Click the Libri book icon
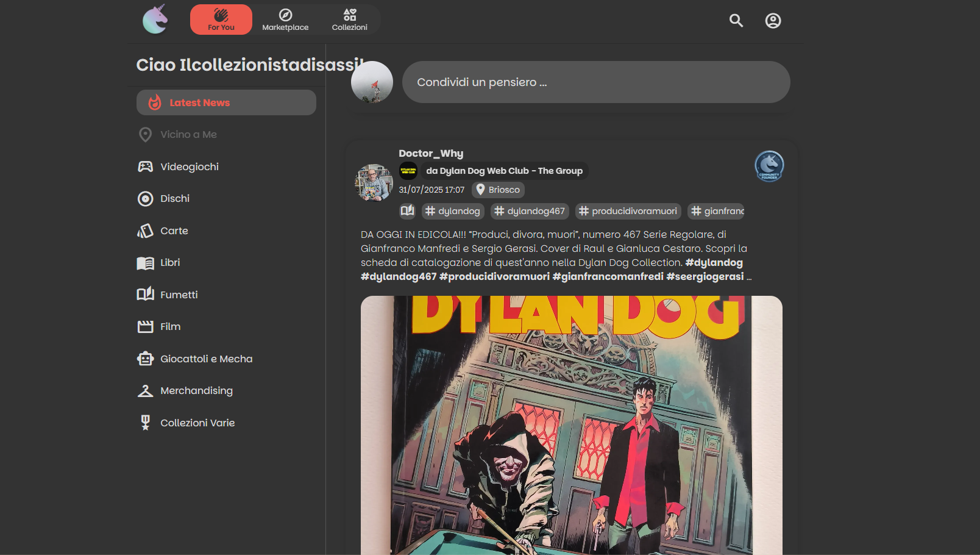The height and width of the screenshot is (555, 980). (145, 263)
